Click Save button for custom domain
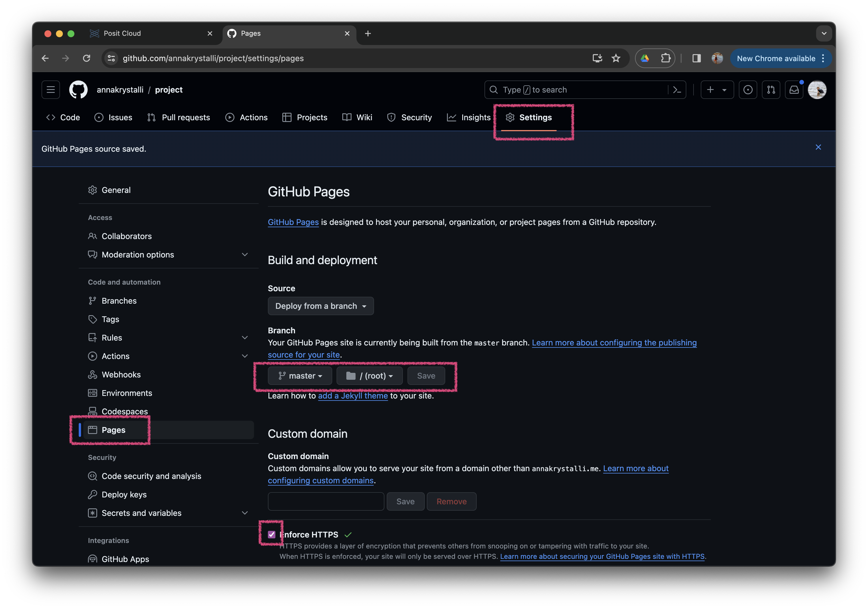This screenshot has width=868, height=609. click(x=405, y=502)
